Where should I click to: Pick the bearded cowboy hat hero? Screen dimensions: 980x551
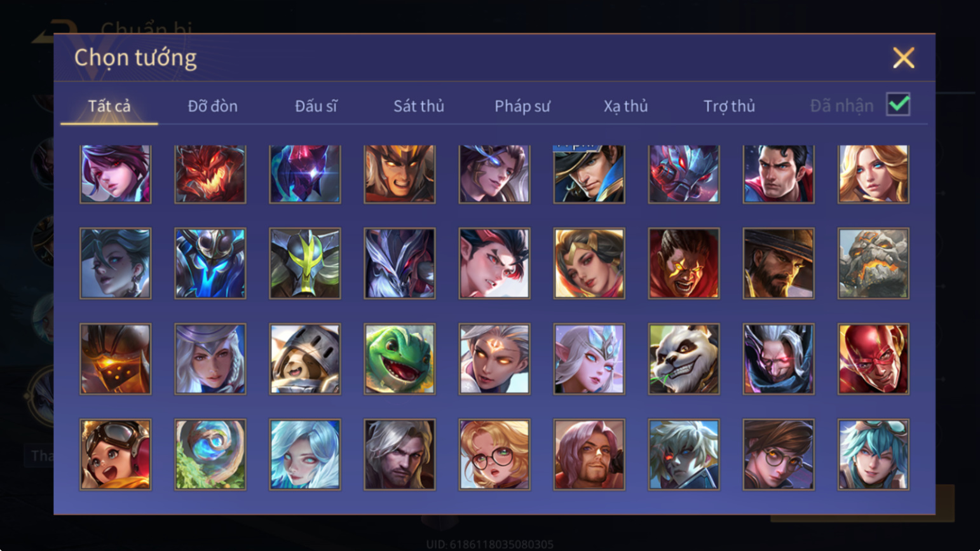pos(779,263)
